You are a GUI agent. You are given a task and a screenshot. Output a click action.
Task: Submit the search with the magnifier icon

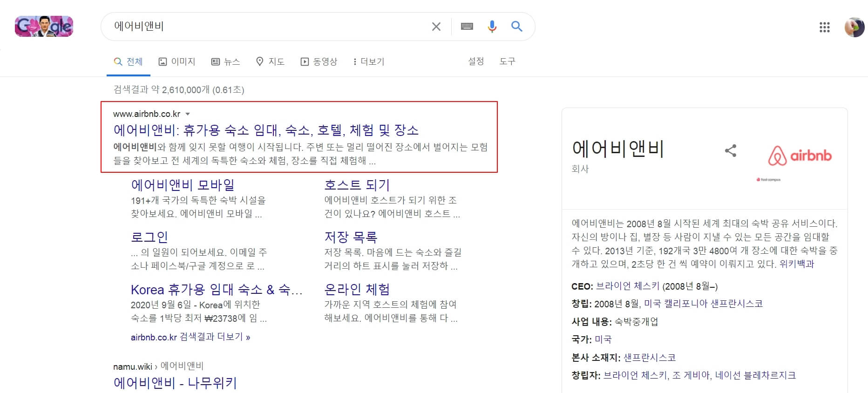point(516,27)
